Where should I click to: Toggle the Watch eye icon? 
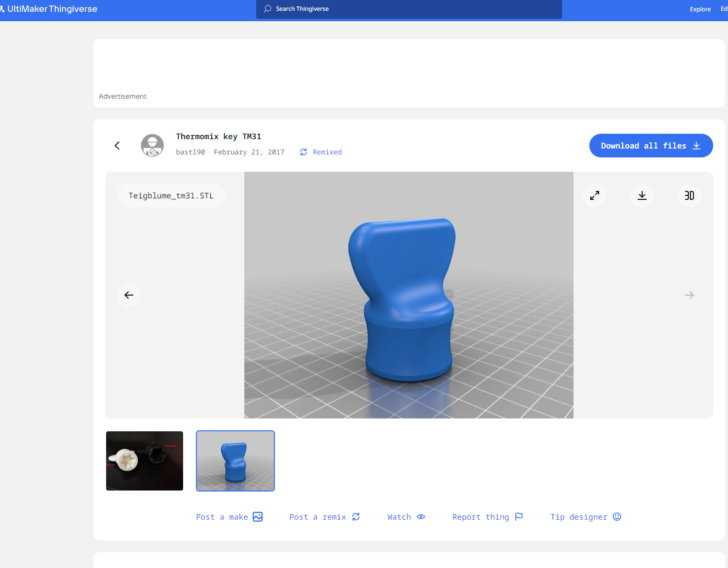pyautogui.click(x=421, y=517)
